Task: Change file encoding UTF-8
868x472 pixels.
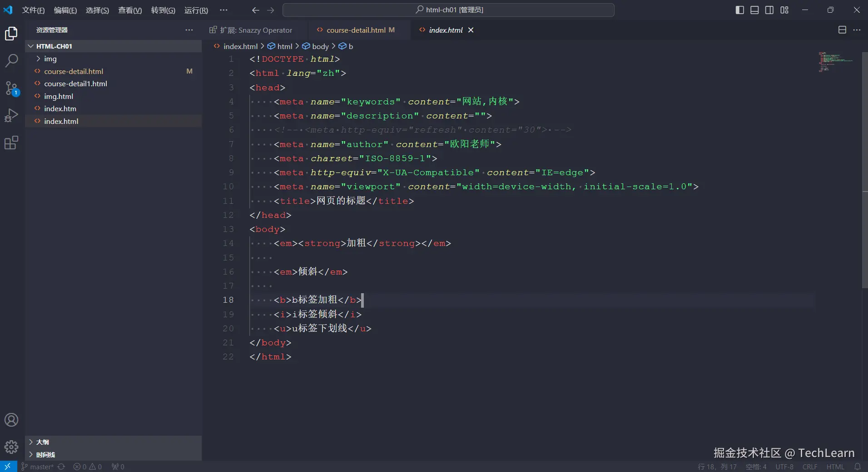Action: [x=784, y=467]
